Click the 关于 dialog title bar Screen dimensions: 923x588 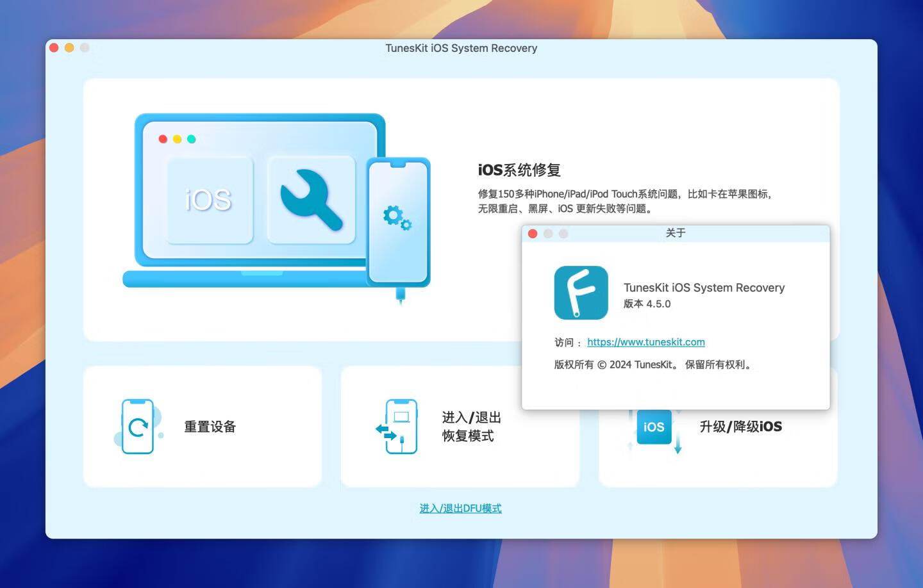(x=676, y=233)
